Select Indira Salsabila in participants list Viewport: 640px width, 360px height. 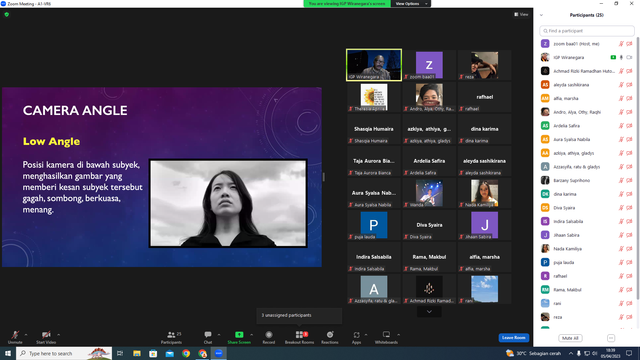coord(587,221)
